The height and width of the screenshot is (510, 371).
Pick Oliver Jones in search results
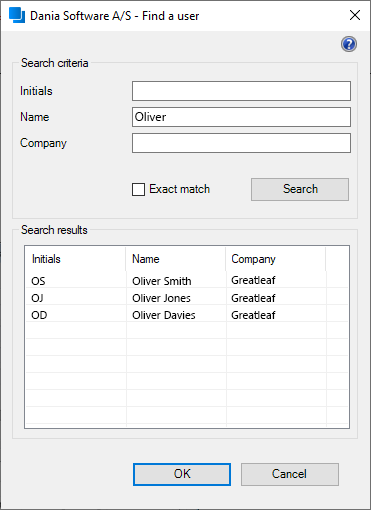tap(161, 298)
